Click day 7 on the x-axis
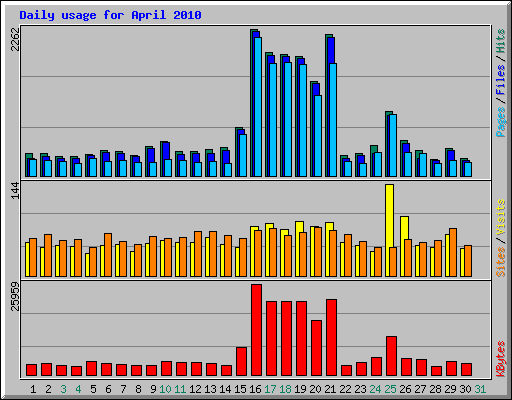 pyautogui.click(x=123, y=389)
